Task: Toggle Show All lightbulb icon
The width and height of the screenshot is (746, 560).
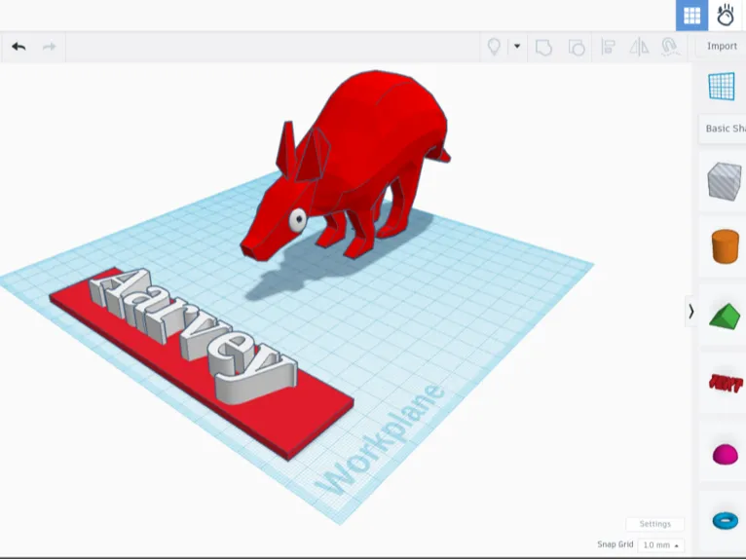Action: [495, 47]
